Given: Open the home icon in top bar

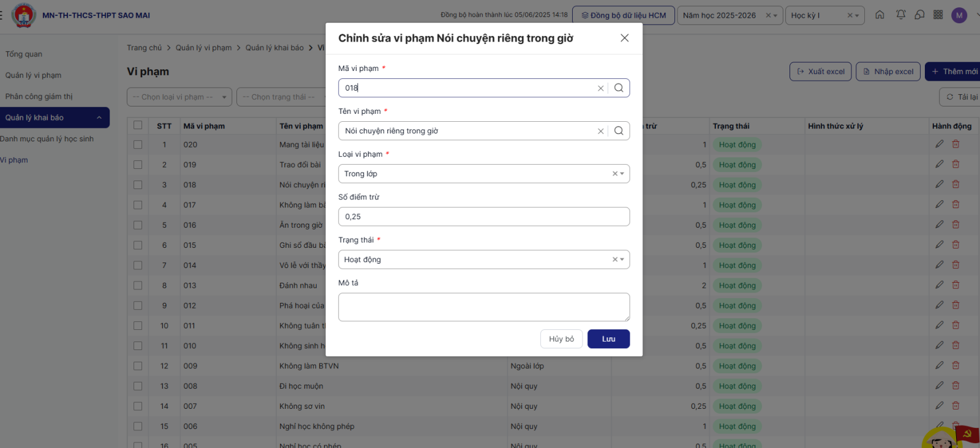Looking at the screenshot, I should [880, 15].
